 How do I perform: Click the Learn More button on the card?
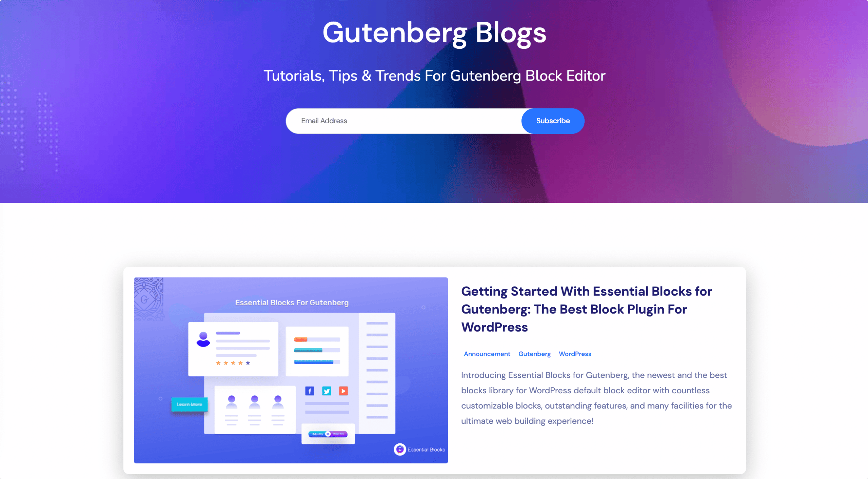pyautogui.click(x=188, y=404)
